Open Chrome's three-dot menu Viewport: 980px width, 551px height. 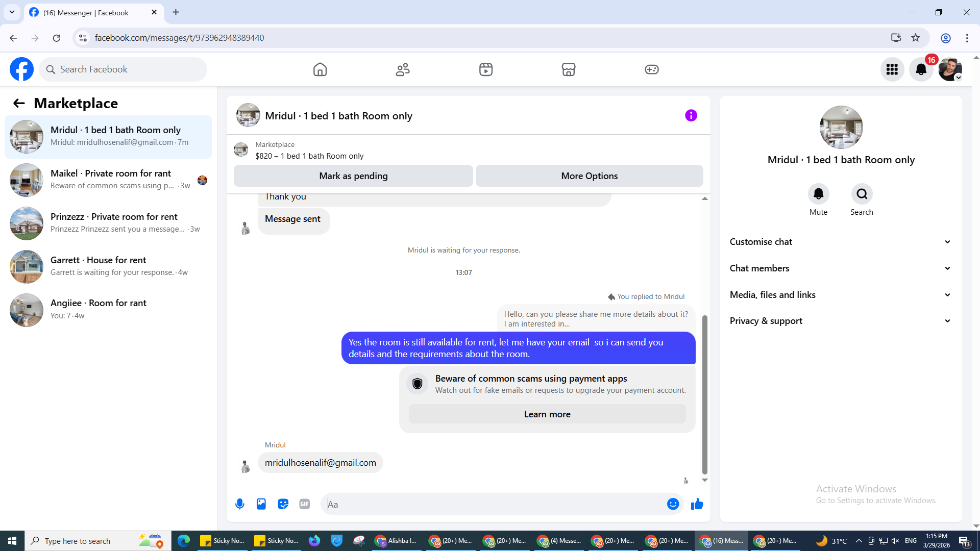(x=967, y=38)
